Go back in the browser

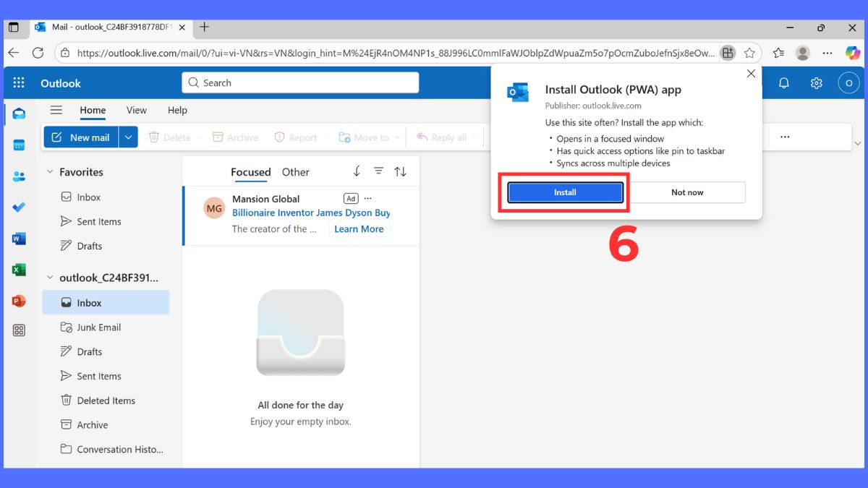13,53
